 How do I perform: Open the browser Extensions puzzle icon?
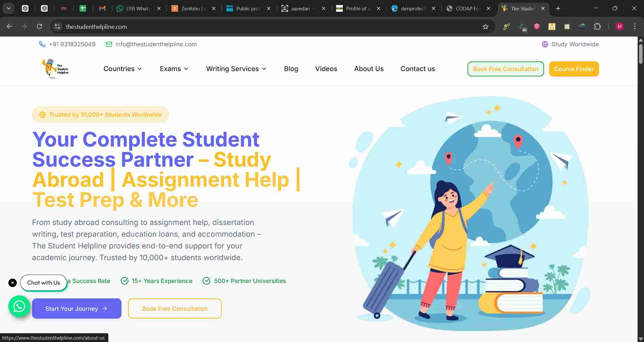pyautogui.click(x=597, y=26)
